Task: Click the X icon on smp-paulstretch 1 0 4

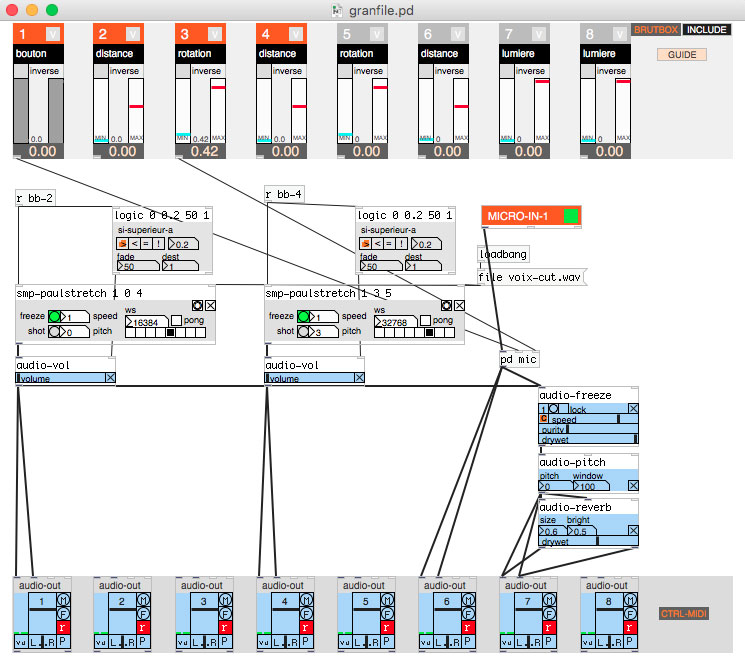Action: click(x=210, y=305)
